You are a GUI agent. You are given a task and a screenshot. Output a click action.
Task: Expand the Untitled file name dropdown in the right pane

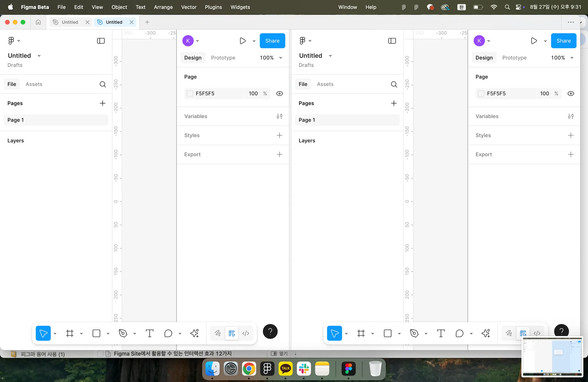[x=330, y=56]
